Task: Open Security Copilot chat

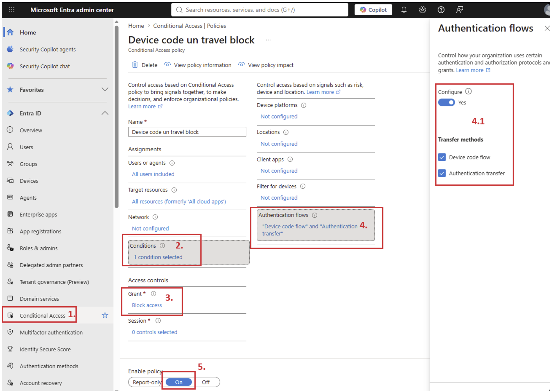Action: pos(45,66)
